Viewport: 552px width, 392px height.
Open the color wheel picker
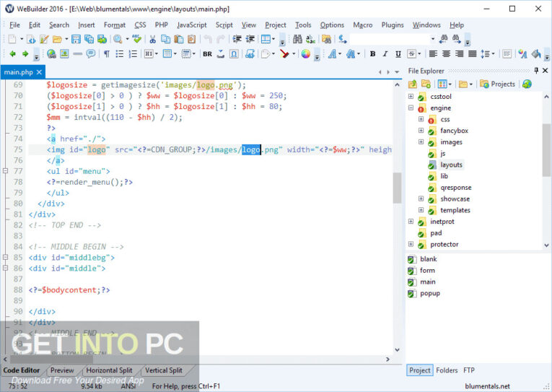(305, 54)
